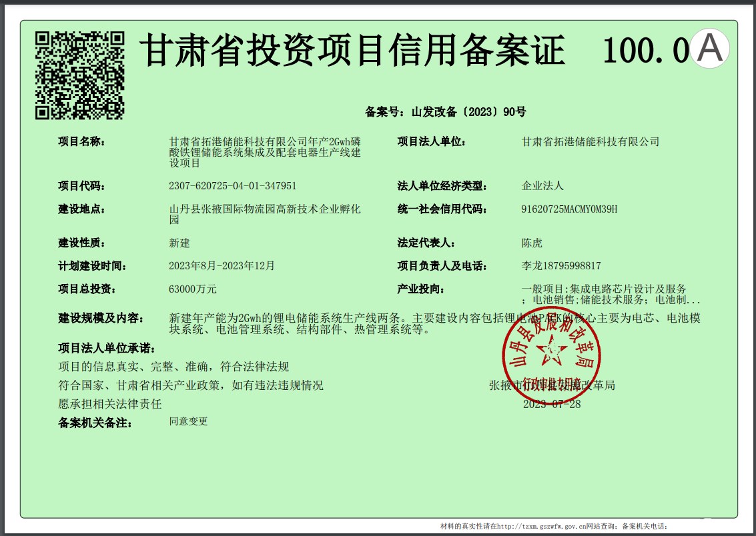Click the QR code in the top-left corner

point(79,75)
